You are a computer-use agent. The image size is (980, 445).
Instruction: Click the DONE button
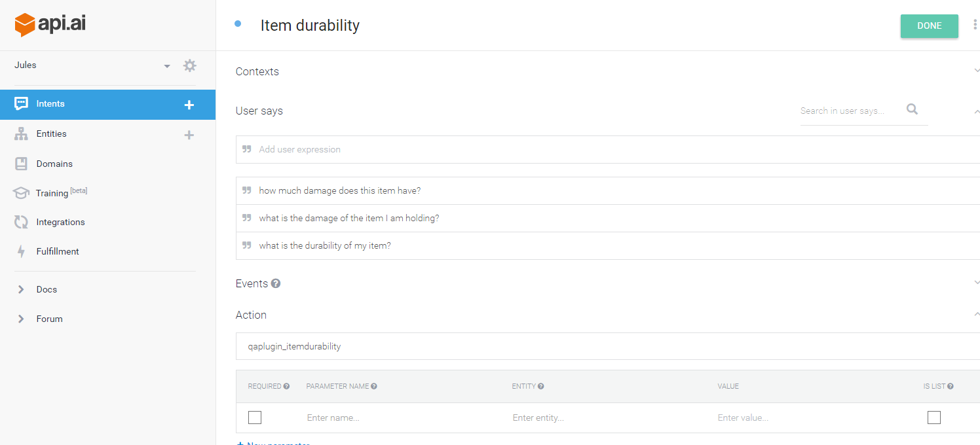pyautogui.click(x=929, y=26)
